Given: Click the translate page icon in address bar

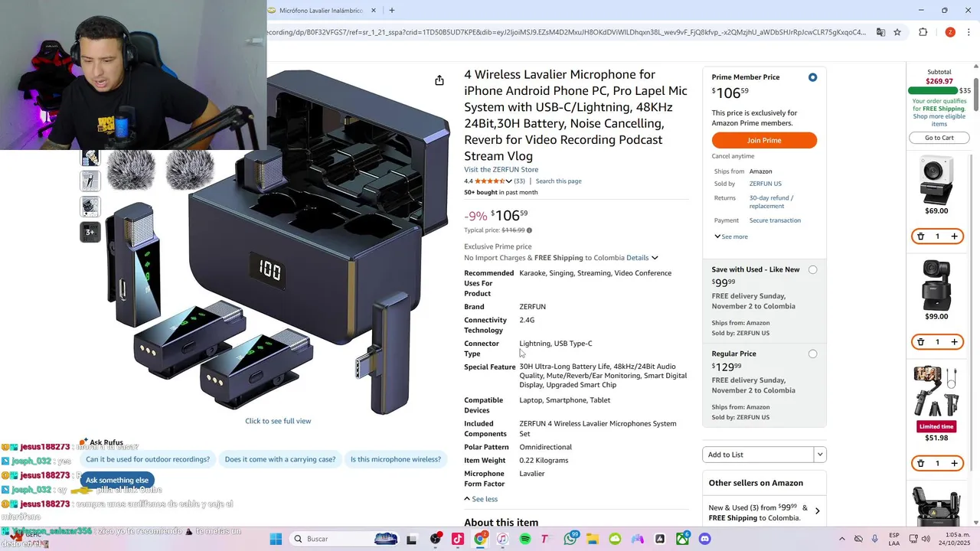Looking at the screenshot, I should click(880, 32).
